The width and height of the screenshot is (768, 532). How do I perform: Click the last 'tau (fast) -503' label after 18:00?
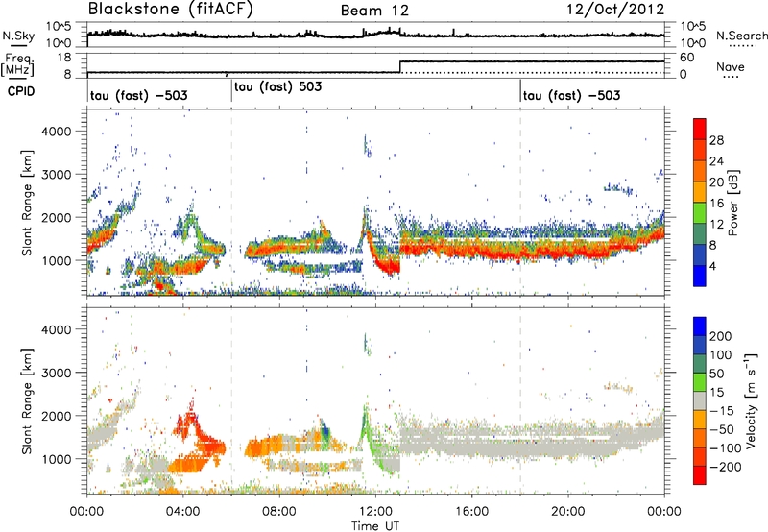click(571, 95)
